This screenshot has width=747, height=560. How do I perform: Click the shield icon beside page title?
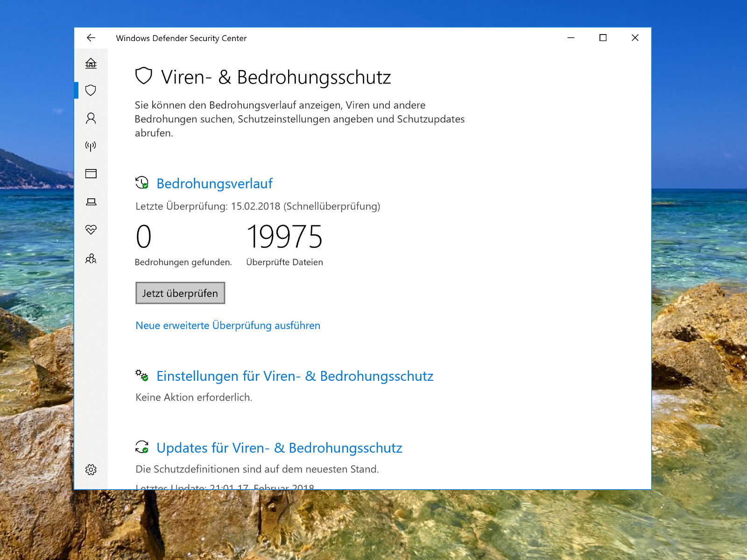pyautogui.click(x=144, y=76)
